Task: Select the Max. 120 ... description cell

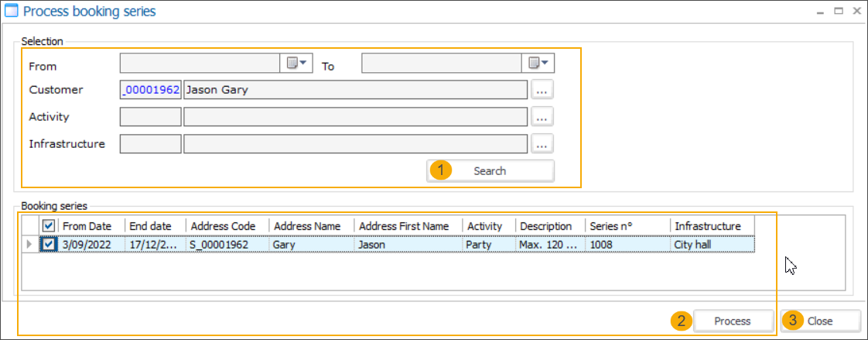Action: click(x=551, y=244)
